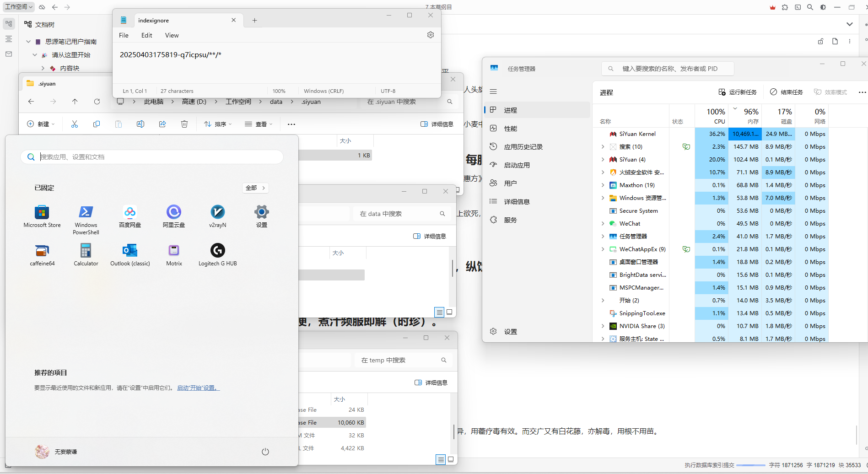Click SiYuan's top-bar search icon
This screenshot has width=868, height=474.
[x=810, y=7]
